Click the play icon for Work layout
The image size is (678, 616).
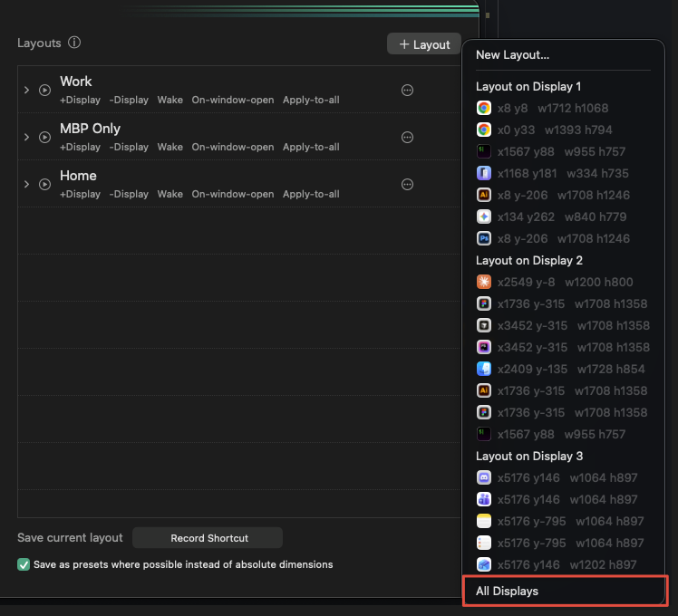click(44, 90)
